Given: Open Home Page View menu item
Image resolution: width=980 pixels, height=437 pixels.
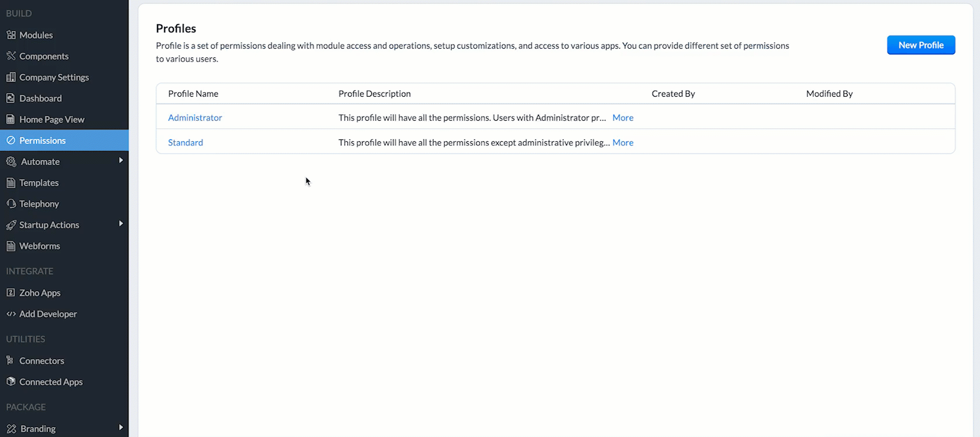Looking at the screenshot, I should coord(52,120).
